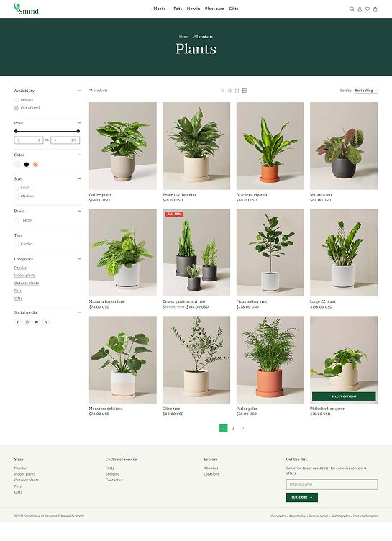Open the shopping bag cart icon

click(x=375, y=9)
